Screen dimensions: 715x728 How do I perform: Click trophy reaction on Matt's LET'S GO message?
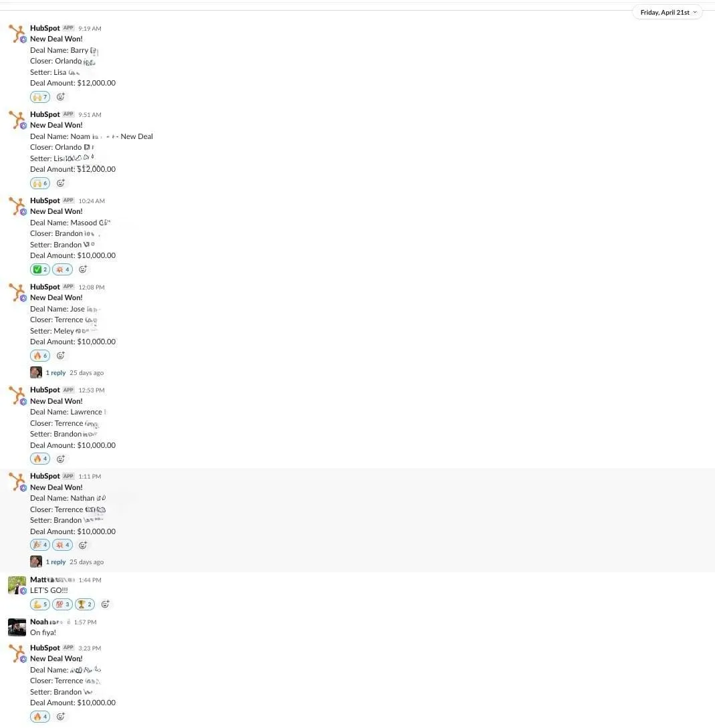(x=84, y=604)
